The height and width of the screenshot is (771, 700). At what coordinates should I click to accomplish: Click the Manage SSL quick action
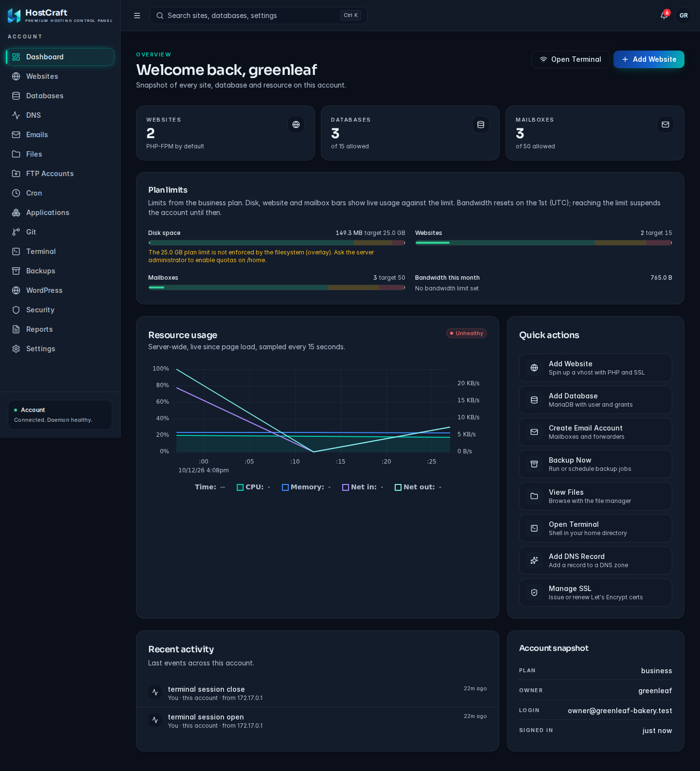point(595,592)
